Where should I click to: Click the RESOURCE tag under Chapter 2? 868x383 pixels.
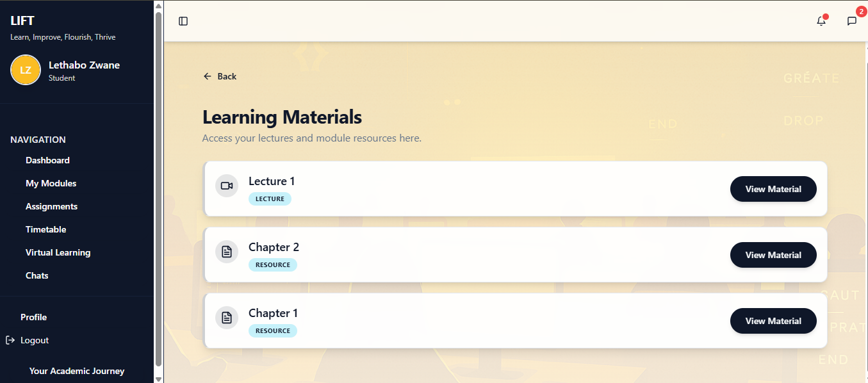coord(273,265)
